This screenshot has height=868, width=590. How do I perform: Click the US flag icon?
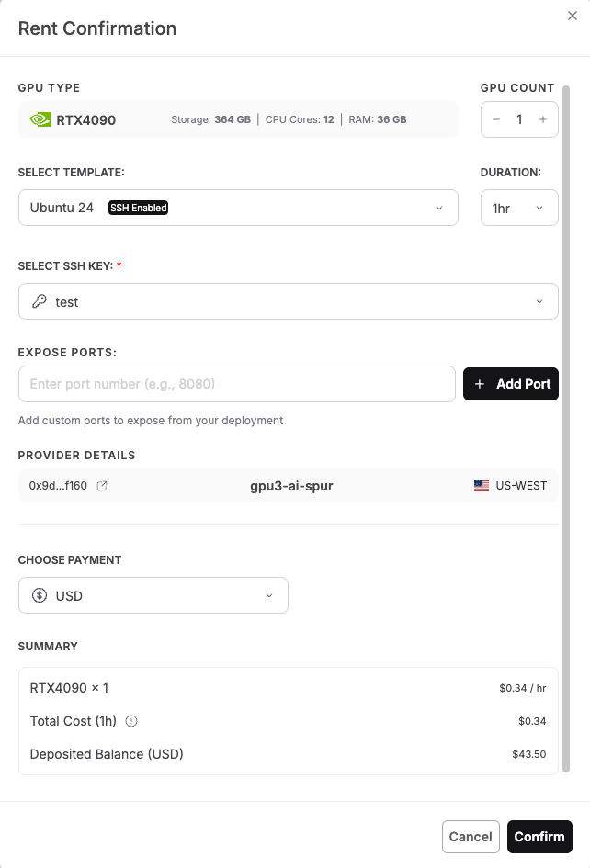482,486
